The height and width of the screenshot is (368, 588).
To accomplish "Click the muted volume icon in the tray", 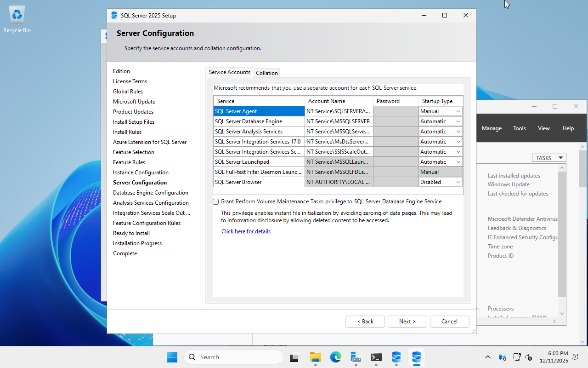I will [x=529, y=357].
